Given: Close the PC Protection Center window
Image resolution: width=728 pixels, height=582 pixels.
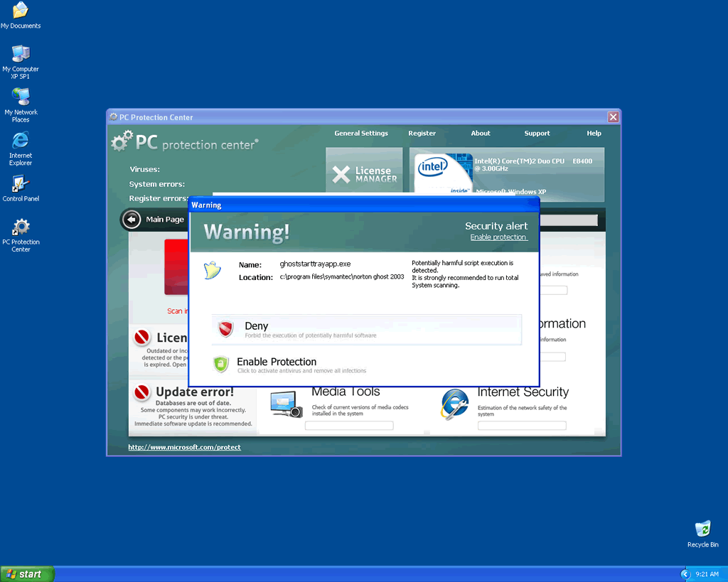Looking at the screenshot, I should [x=613, y=117].
